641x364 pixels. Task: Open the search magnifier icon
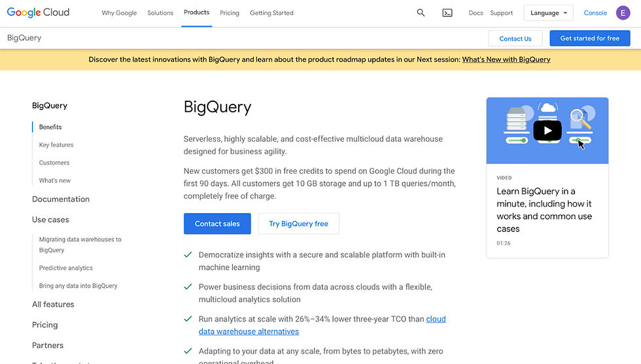(x=421, y=12)
